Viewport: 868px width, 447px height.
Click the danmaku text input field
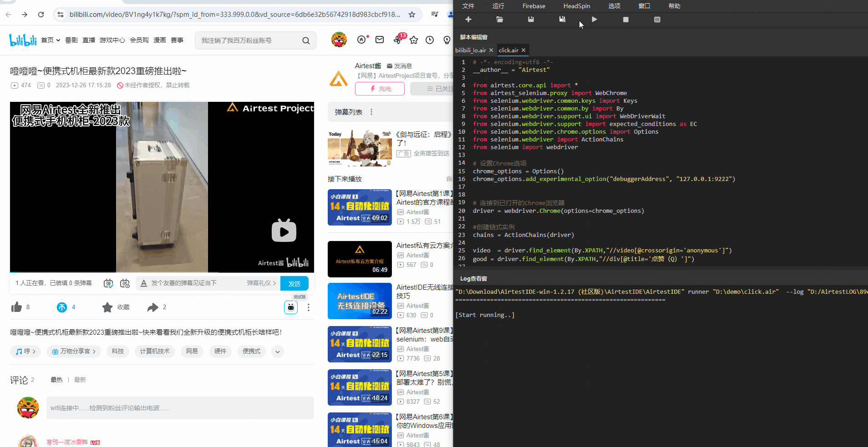coord(196,283)
